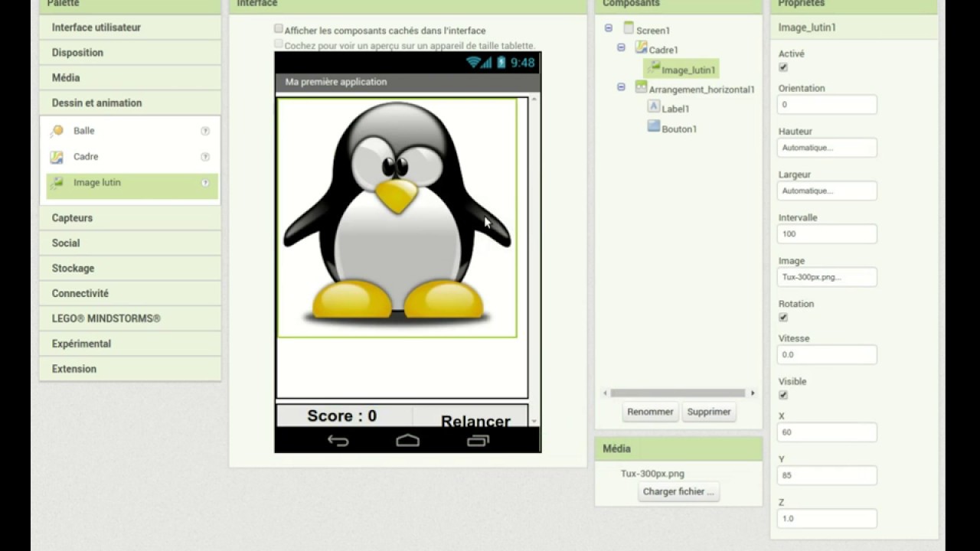Collapse the Dessin et animation section
The image size is (980, 551).
(x=130, y=103)
